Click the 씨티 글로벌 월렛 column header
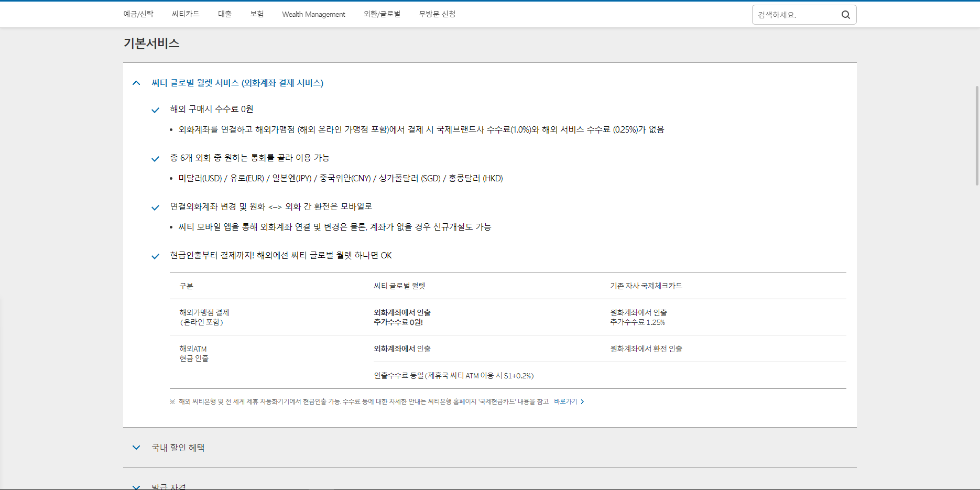The width and height of the screenshot is (980, 490). coord(399,286)
